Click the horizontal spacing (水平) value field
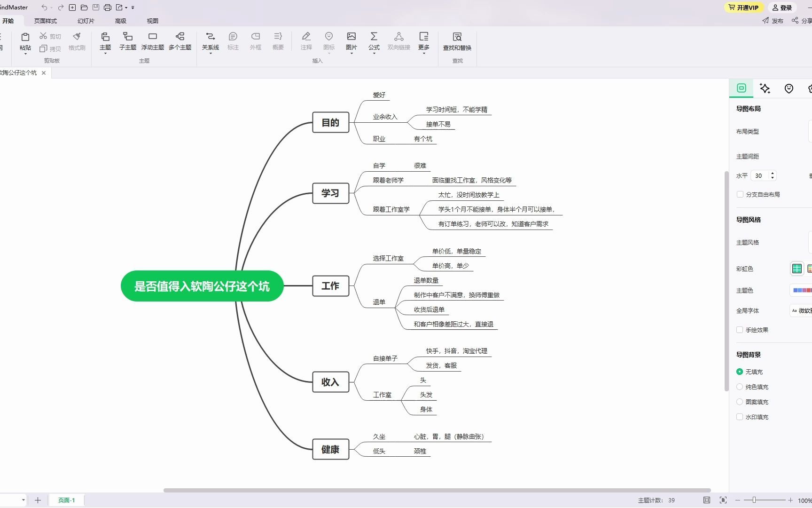 pos(760,175)
